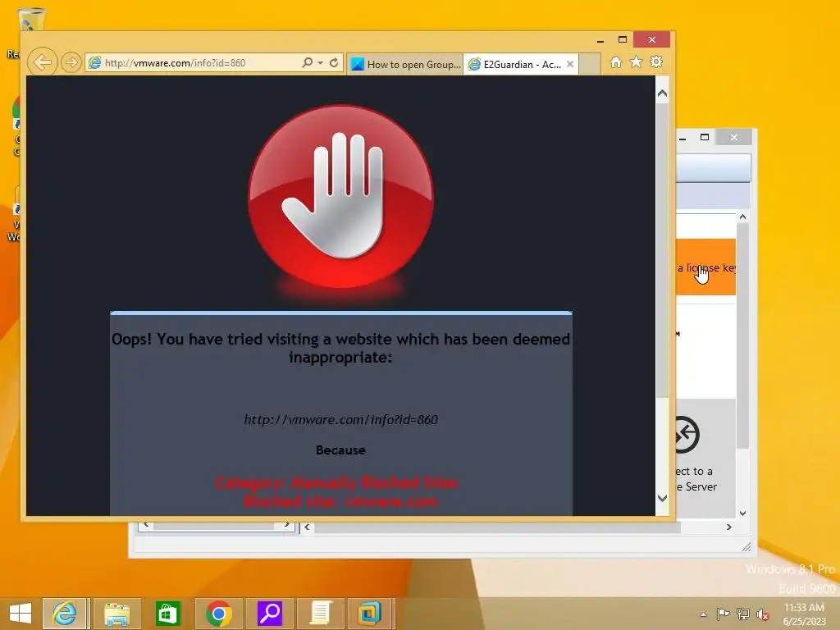Click the right arrow of the background window's left pane scrollbar

287,525
